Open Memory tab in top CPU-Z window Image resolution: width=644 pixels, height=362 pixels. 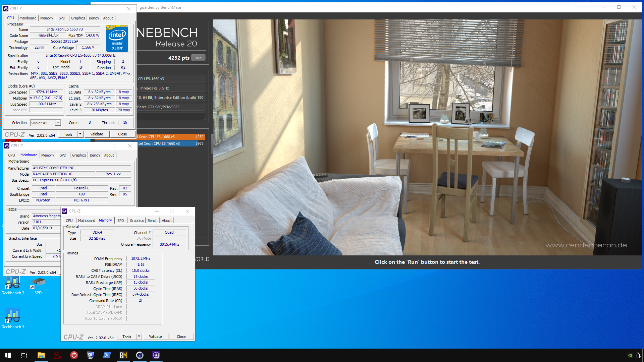(x=47, y=18)
